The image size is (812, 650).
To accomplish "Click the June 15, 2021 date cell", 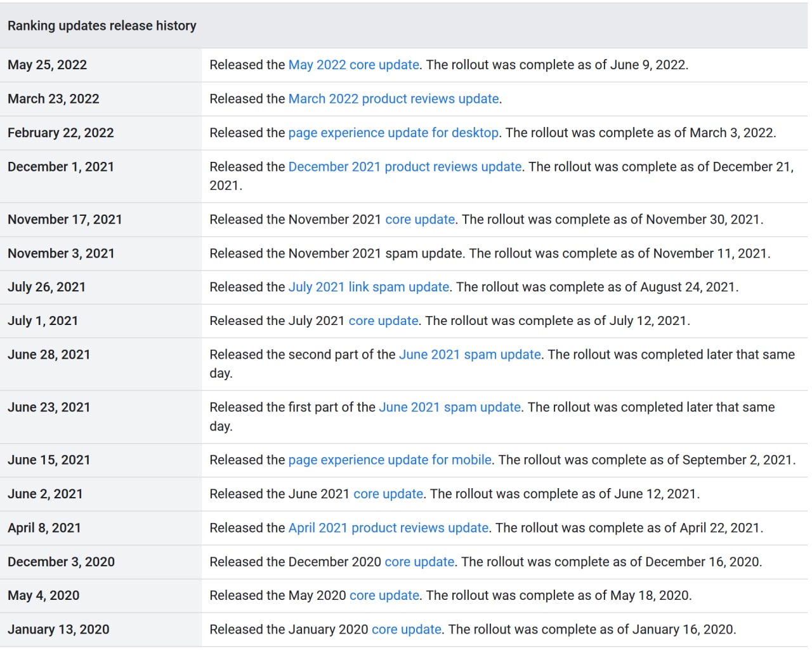I will coord(49,460).
